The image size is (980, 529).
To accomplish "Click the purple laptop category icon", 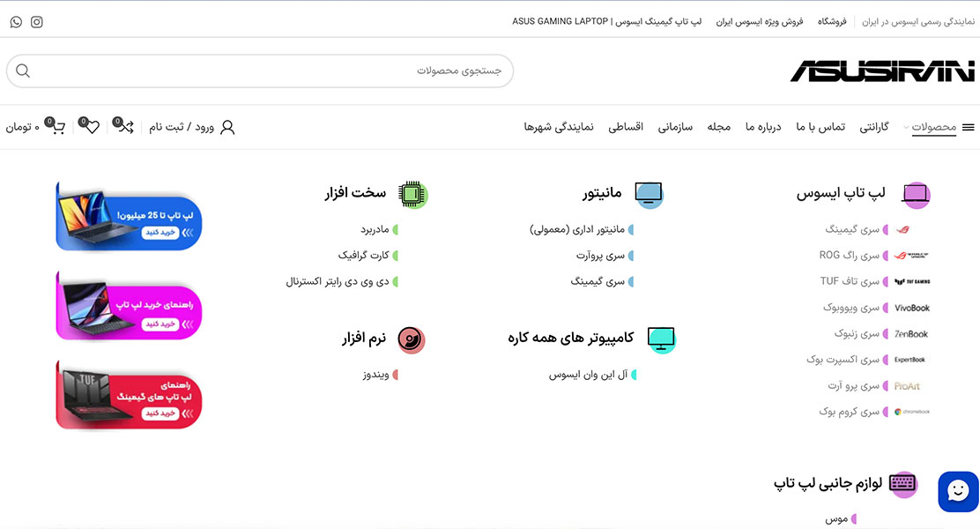I will click(916, 195).
